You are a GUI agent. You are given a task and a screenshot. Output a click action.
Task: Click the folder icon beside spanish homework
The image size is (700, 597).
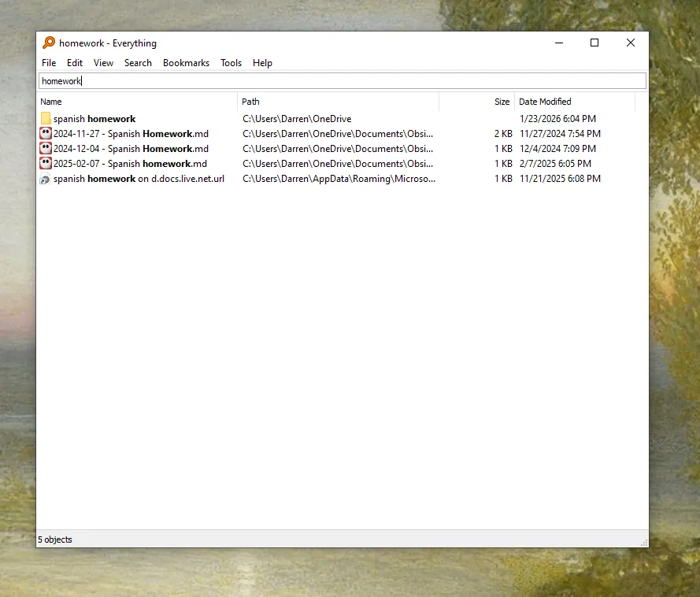(45, 118)
